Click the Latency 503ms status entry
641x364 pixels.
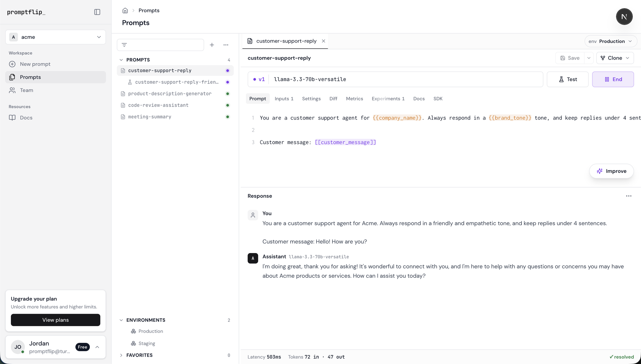[x=264, y=357]
